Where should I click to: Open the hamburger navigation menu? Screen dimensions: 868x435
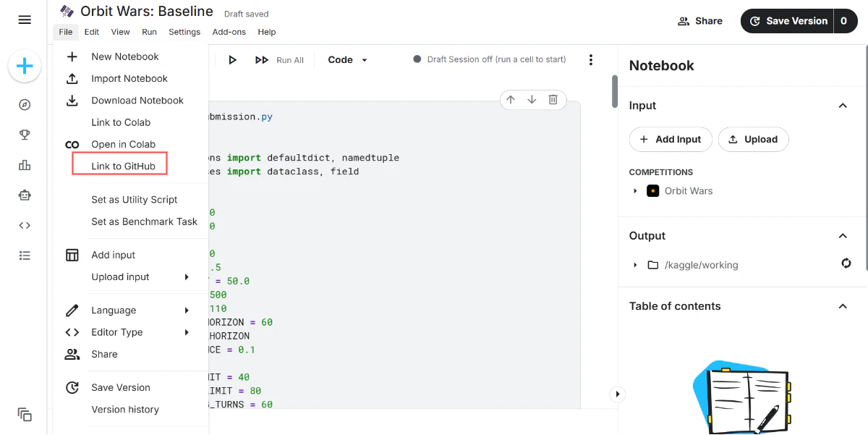pyautogui.click(x=25, y=20)
